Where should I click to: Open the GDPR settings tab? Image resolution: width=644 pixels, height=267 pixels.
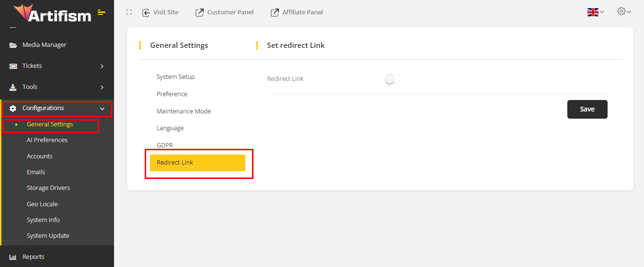pos(164,145)
